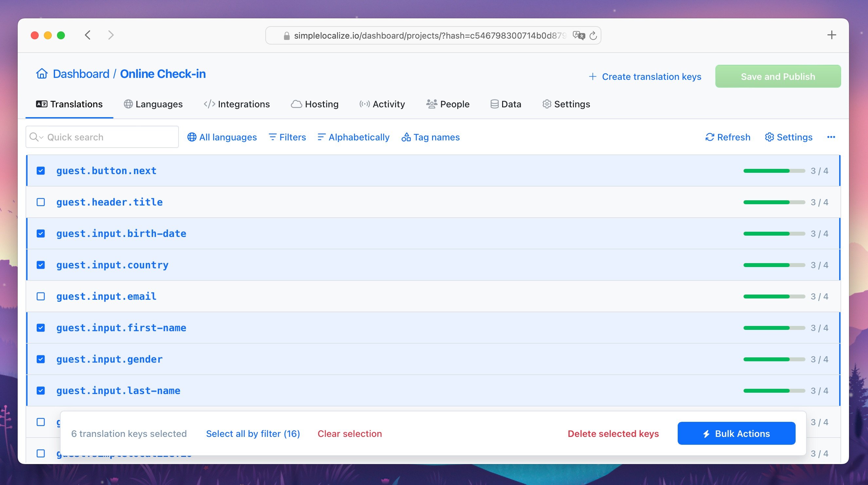
Task: Open the People tab
Action: pos(448,104)
